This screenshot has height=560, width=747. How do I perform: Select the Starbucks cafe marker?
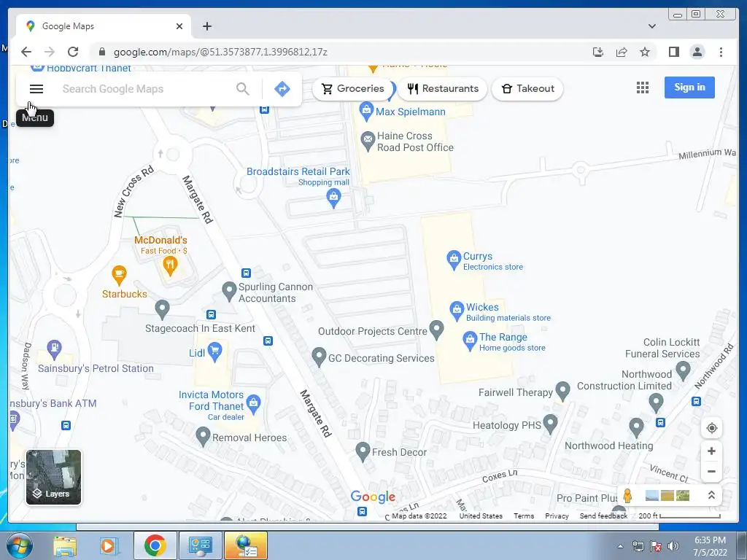click(x=119, y=275)
